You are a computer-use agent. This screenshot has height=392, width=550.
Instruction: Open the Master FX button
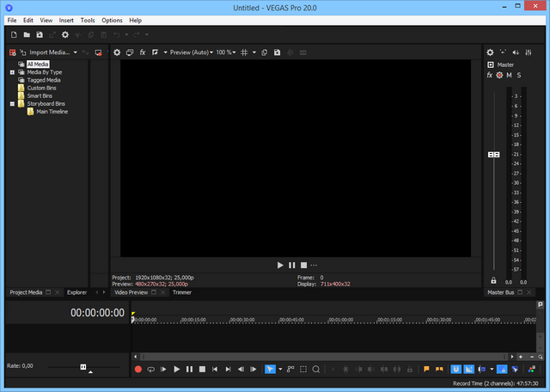point(490,75)
